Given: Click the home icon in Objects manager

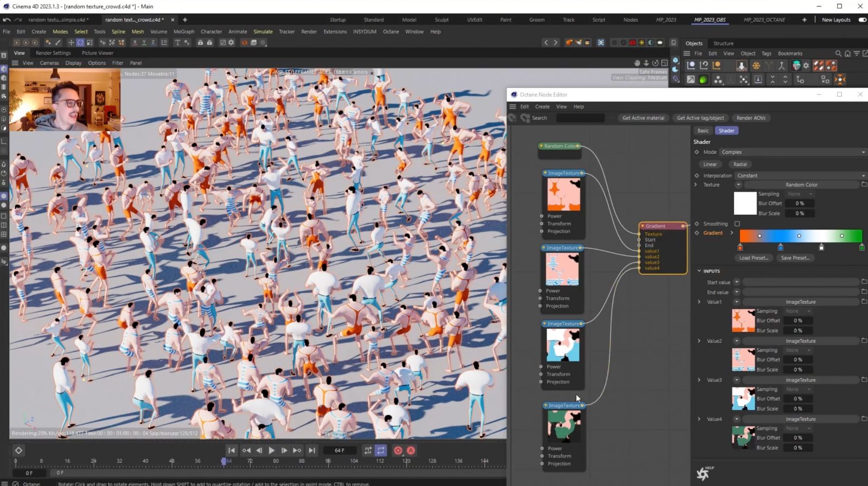Looking at the screenshot, I should (x=847, y=53).
